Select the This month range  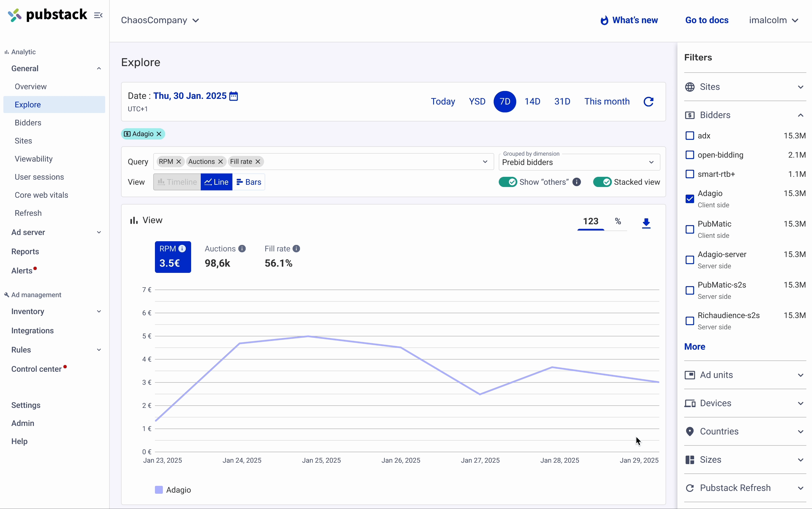[x=607, y=102]
